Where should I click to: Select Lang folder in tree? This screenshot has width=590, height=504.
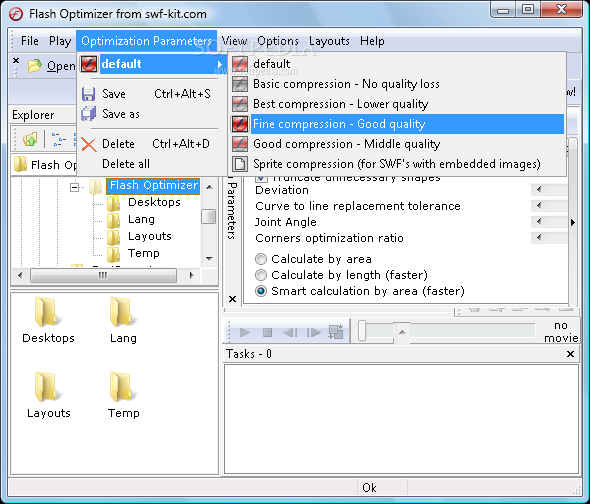[x=141, y=219]
